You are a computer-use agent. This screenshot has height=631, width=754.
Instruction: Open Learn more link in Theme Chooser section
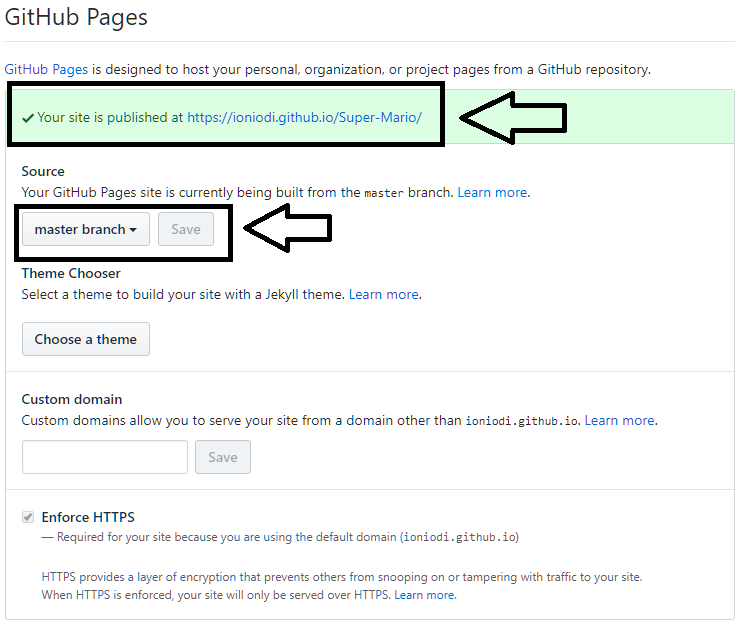tap(384, 294)
